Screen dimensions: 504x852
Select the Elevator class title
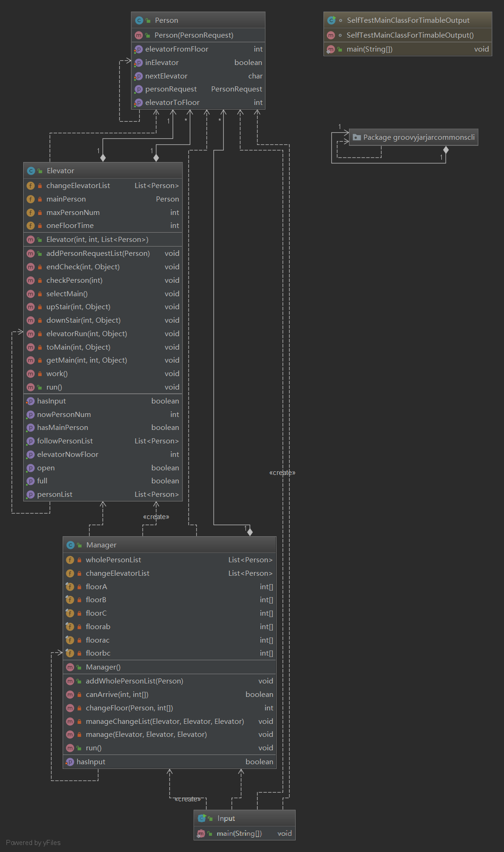pos(60,171)
